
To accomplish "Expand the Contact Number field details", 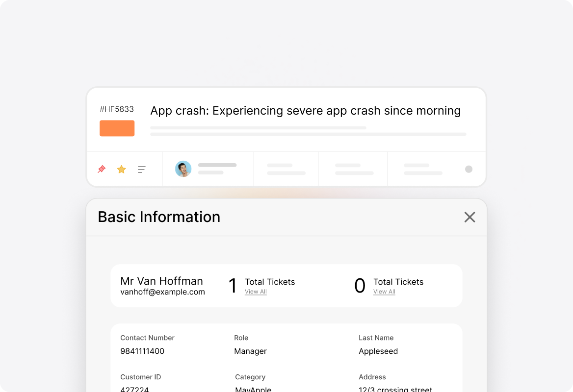I will tap(147, 344).
